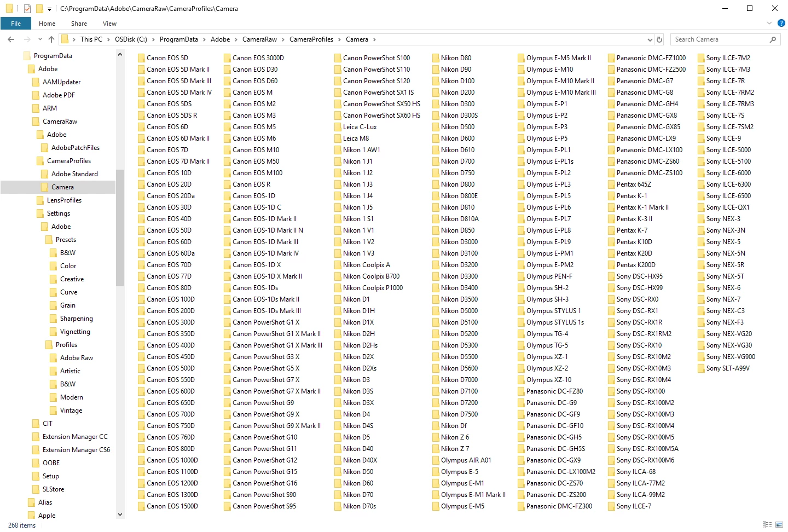Select the Vintage folder in the tree
The width and height of the screenshot is (788, 532).
point(71,410)
